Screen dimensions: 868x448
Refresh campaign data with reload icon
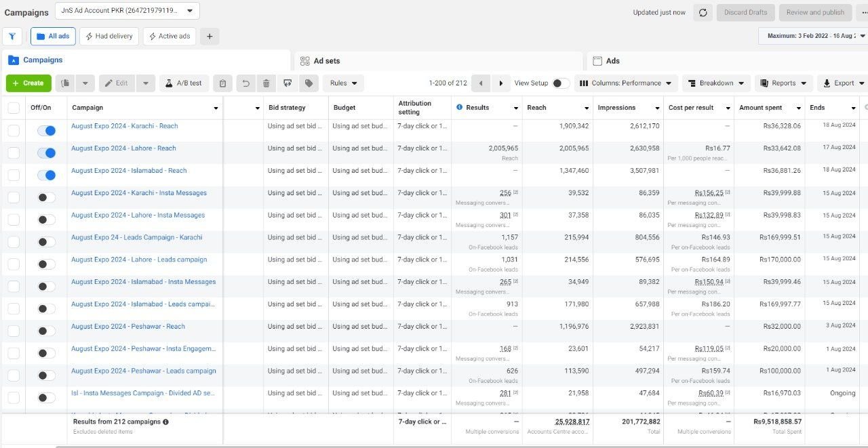tap(703, 12)
